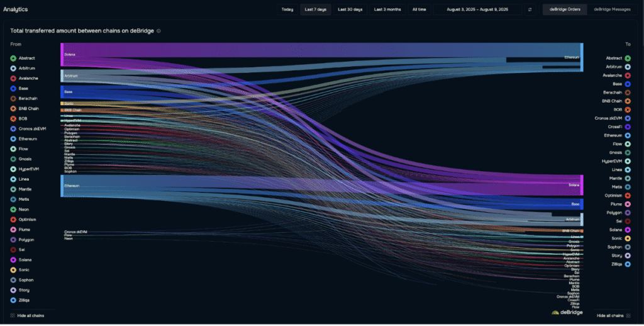Toggle Metis icon in From list
Screen dimensions: 644x326
tap(13, 200)
